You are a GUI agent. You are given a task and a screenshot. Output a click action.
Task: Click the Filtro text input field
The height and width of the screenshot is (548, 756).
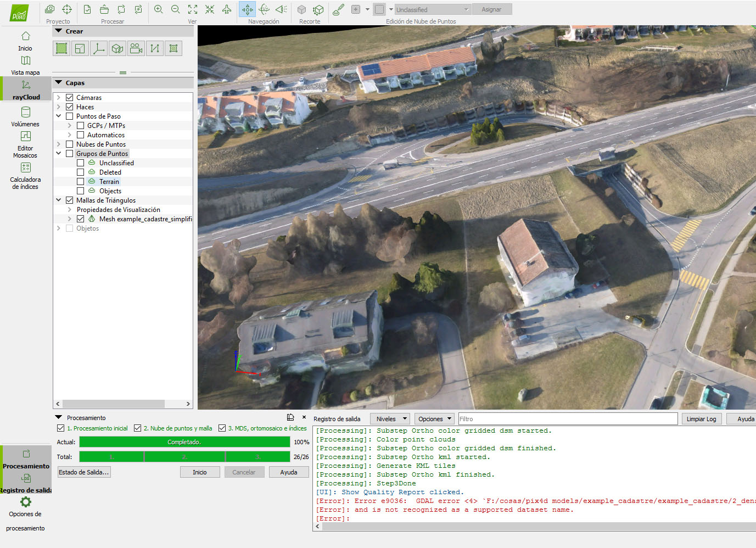(x=568, y=419)
